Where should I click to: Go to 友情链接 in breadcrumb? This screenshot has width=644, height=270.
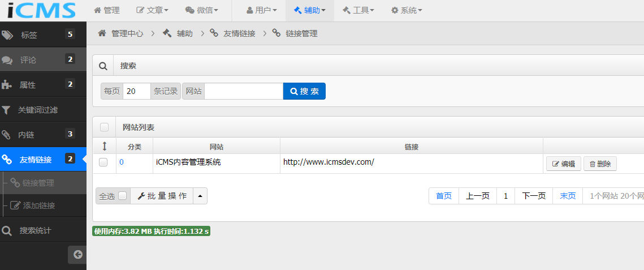239,34
